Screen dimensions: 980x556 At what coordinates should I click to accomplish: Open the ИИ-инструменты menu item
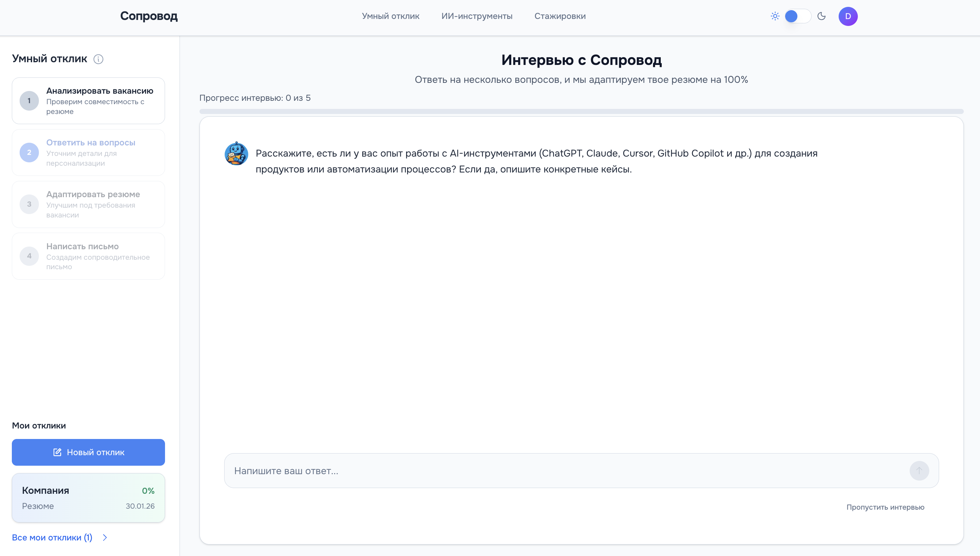coord(477,16)
